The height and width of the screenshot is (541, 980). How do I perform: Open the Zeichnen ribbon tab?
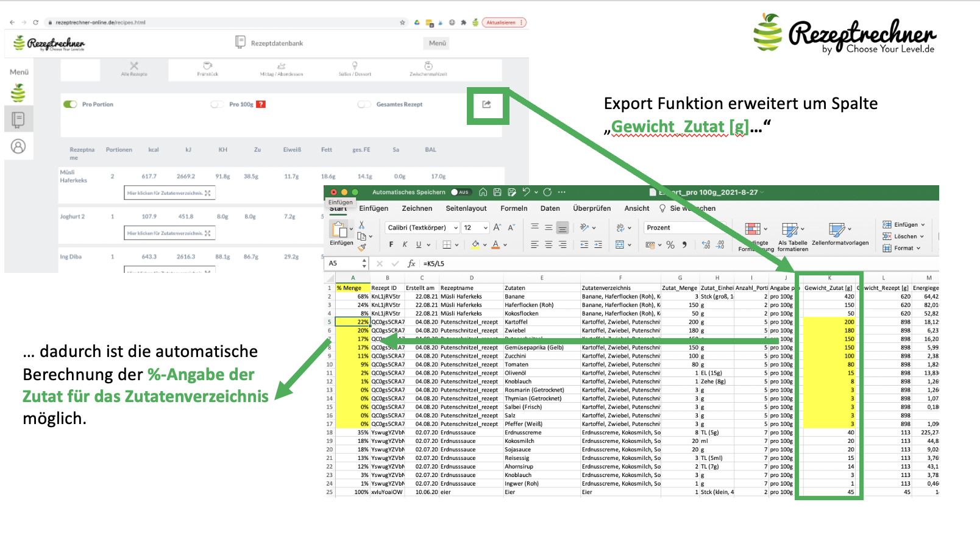click(417, 208)
